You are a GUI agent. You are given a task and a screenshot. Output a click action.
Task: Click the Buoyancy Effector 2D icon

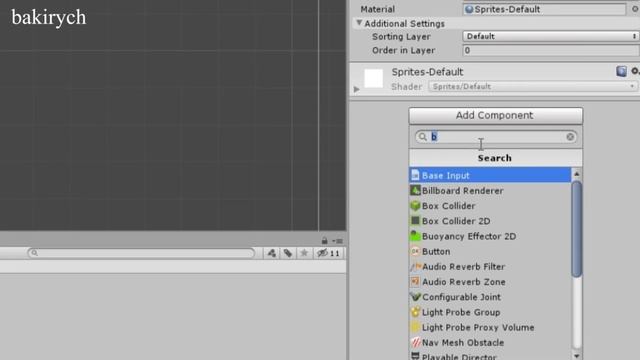(415, 236)
